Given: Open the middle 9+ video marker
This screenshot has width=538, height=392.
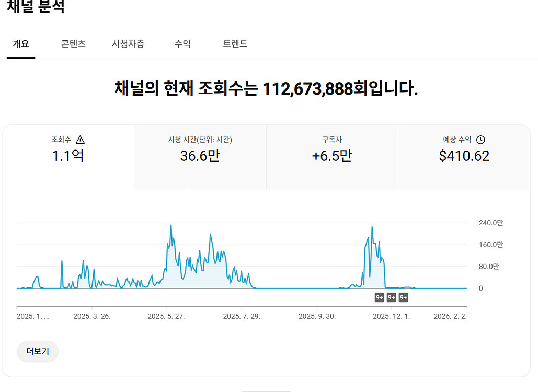Looking at the screenshot, I should (391, 298).
